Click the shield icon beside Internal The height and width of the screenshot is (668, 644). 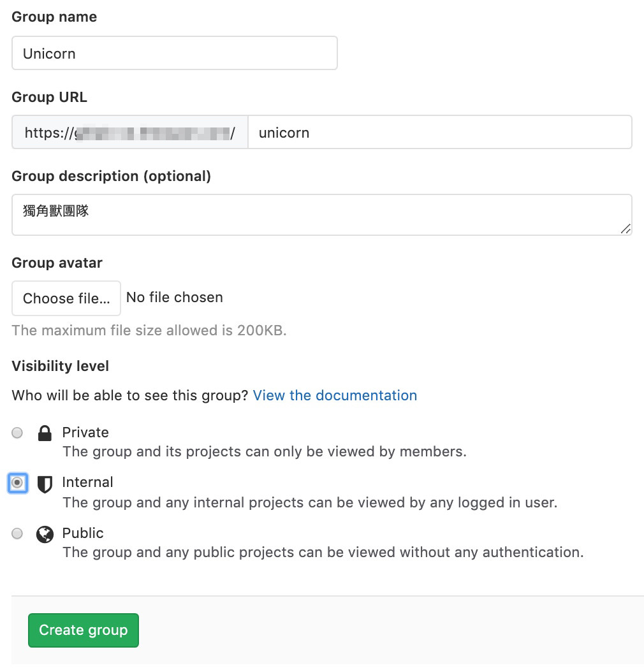[x=45, y=484]
